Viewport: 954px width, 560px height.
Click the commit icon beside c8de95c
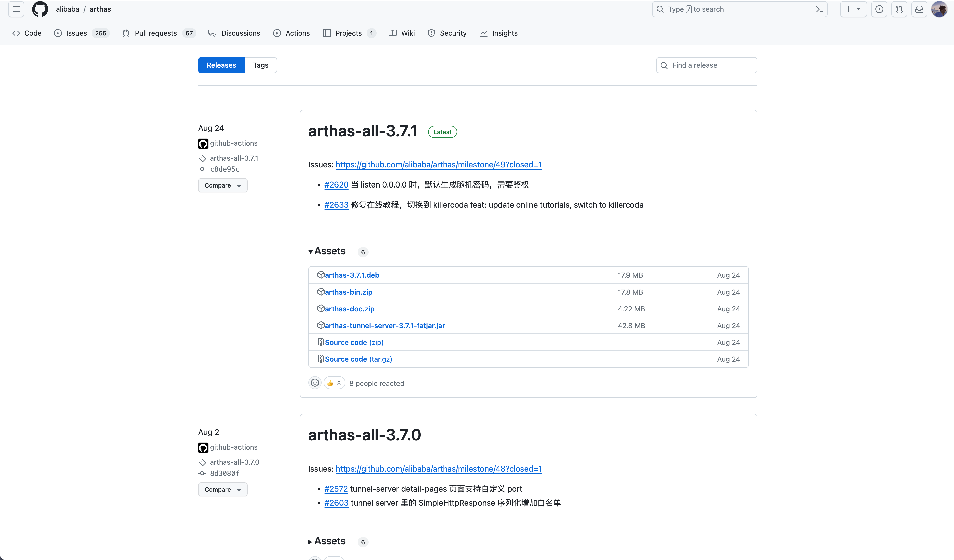[202, 169]
